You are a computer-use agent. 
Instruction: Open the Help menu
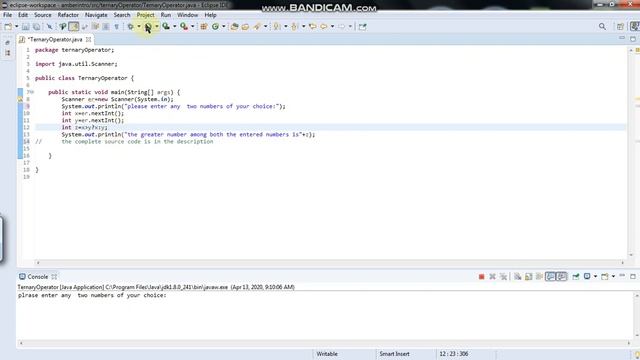click(210, 15)
